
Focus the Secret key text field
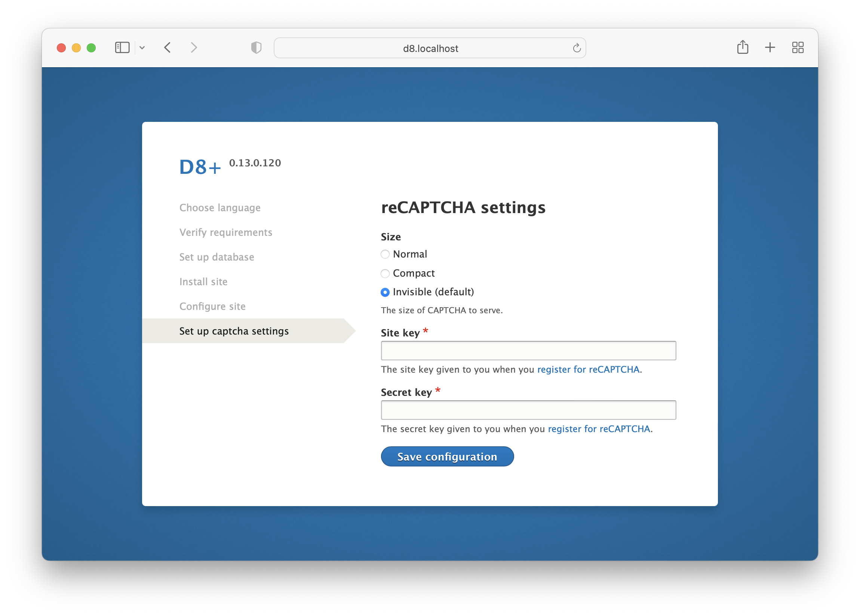[x=528, y=410]
